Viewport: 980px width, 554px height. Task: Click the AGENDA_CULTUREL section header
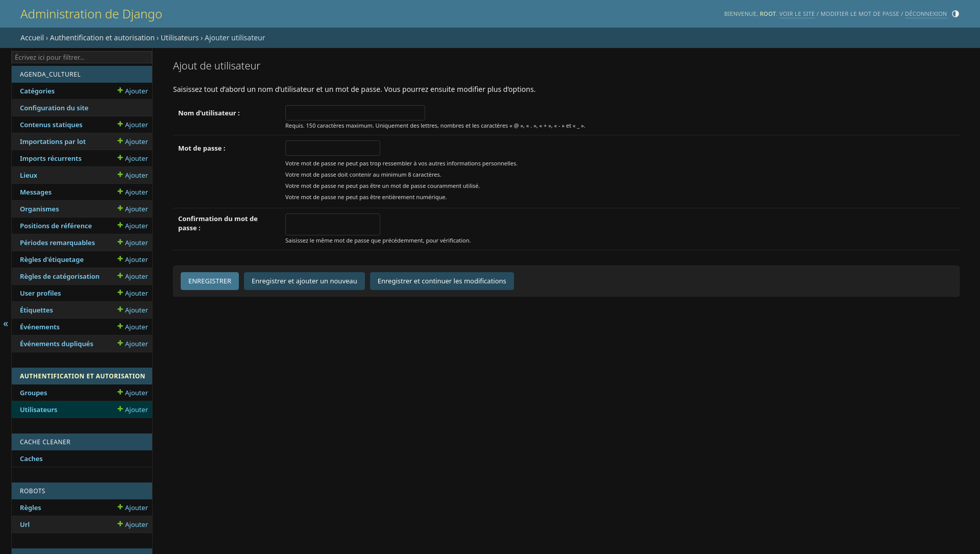pos(50,74)
